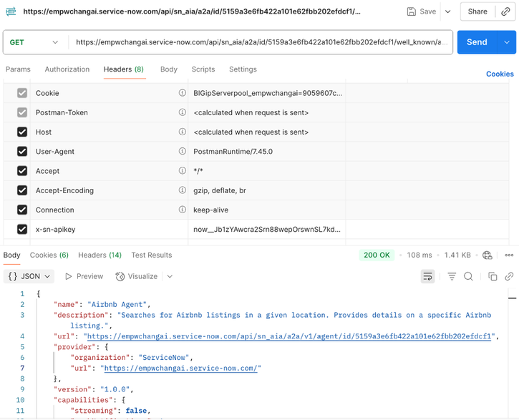Open the agent url link in JSON
The image size is (519, 420).
point(289,336)
